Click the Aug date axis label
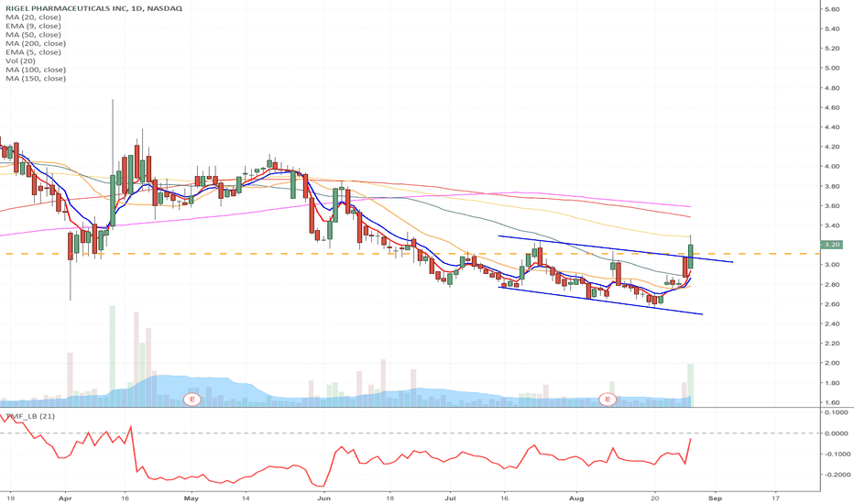 tap(576, 498)
